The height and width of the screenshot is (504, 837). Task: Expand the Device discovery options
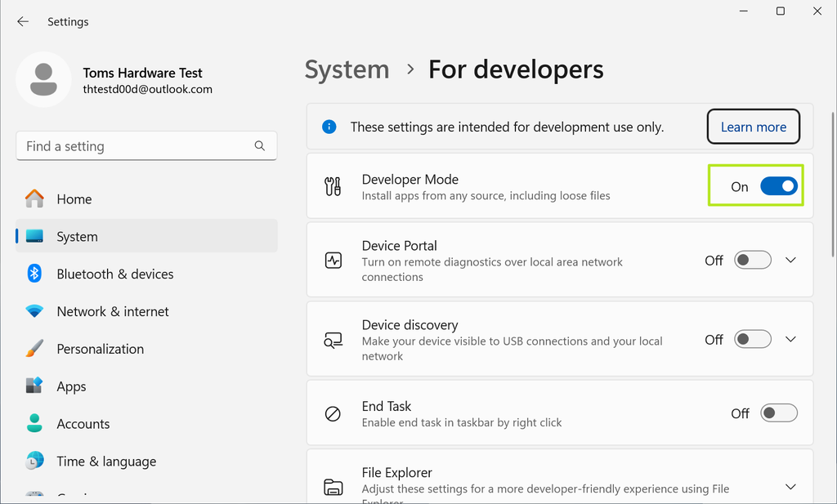coord(790,338)
